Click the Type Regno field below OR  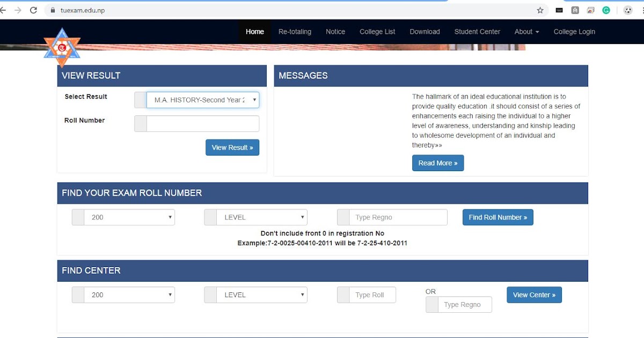coord(465,305)
